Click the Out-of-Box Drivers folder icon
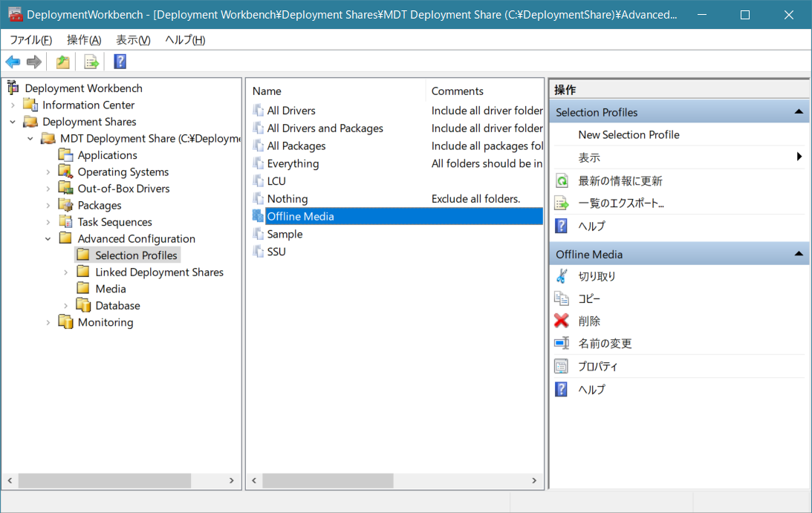The image size is (812, 513). 66,188
